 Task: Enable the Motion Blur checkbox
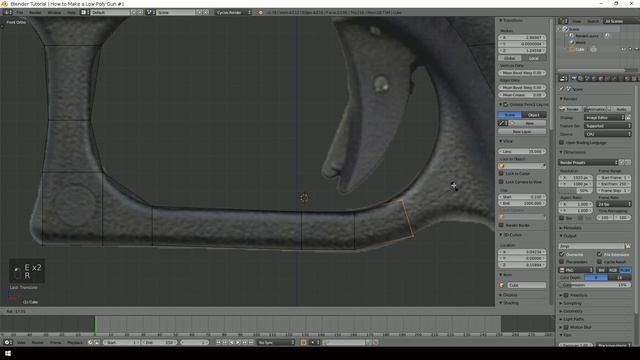pos(566,327)
